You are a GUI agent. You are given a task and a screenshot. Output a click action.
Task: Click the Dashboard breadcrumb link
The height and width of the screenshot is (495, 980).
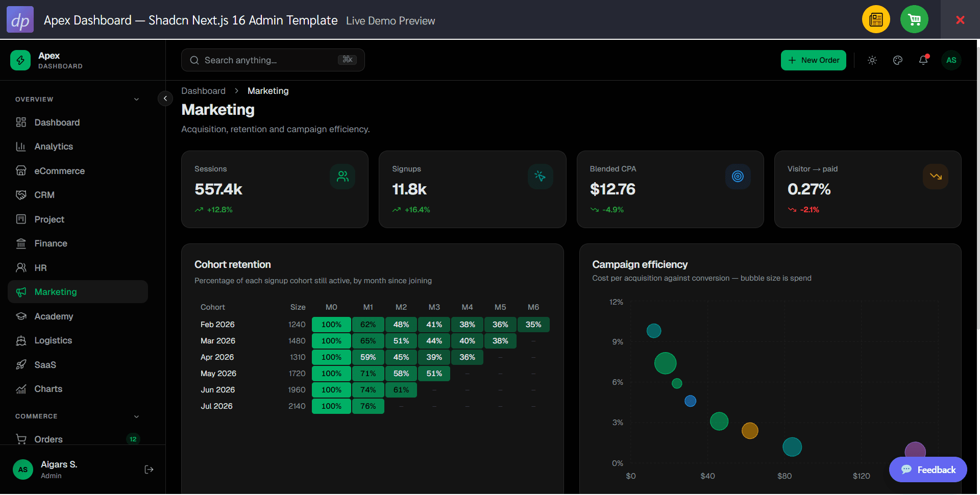click(203, 91)
